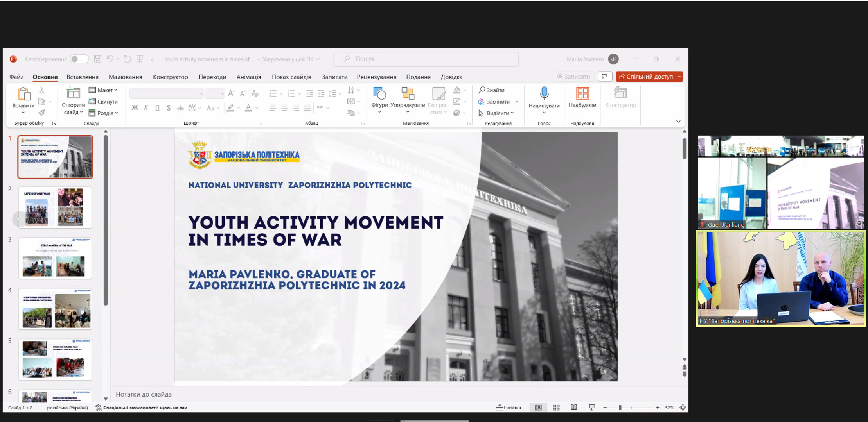
Task: Click the Add-ins (Надбудови) icon
Action: tap(582, 94)
